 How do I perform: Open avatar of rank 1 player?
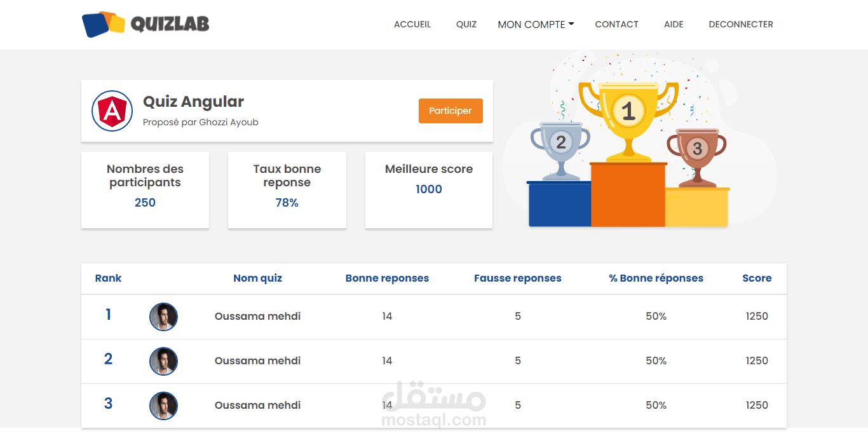click(163, 317)
